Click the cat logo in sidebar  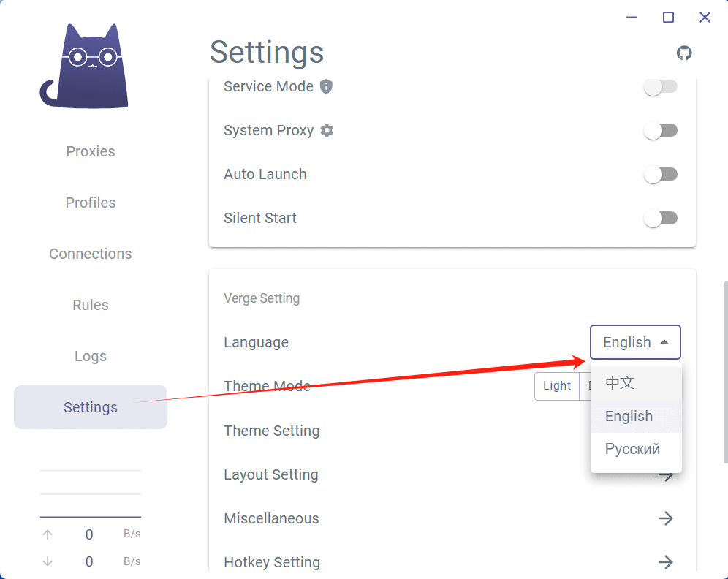tap(86, 66)
